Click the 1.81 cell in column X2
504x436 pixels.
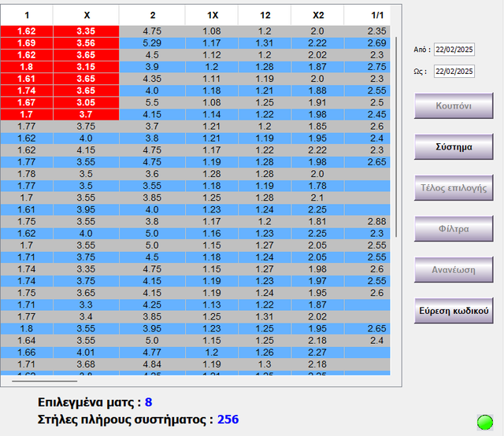[317, 221]
